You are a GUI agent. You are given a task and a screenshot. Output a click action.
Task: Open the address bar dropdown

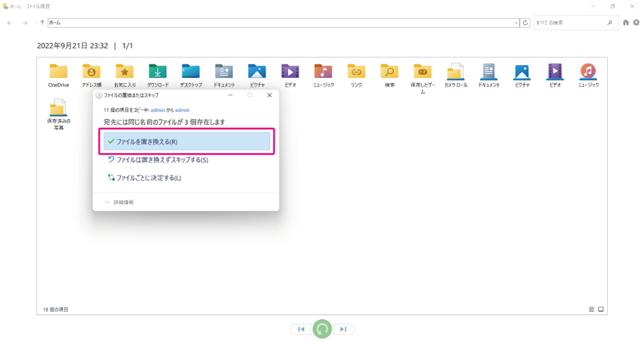[x=516, y=23]
